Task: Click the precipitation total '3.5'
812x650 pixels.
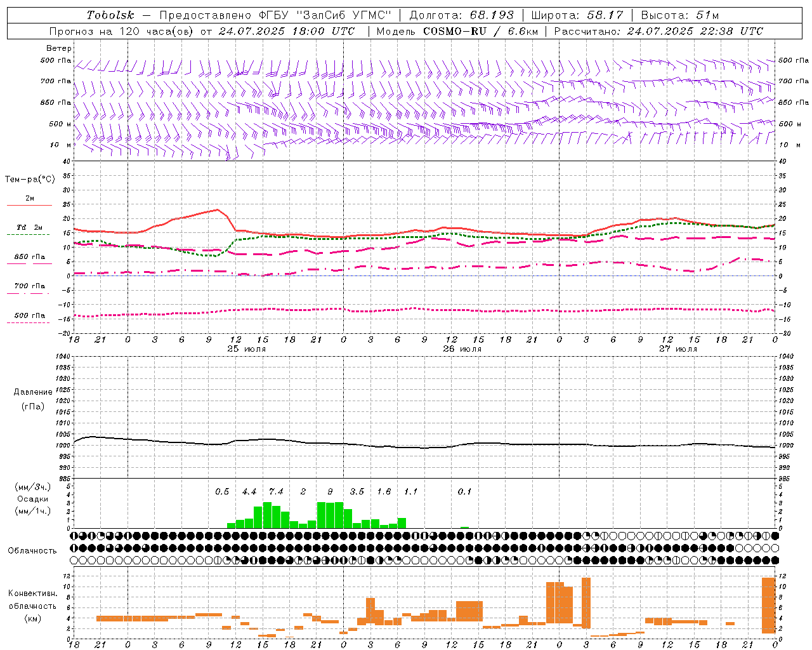Action: pos(357,491)
